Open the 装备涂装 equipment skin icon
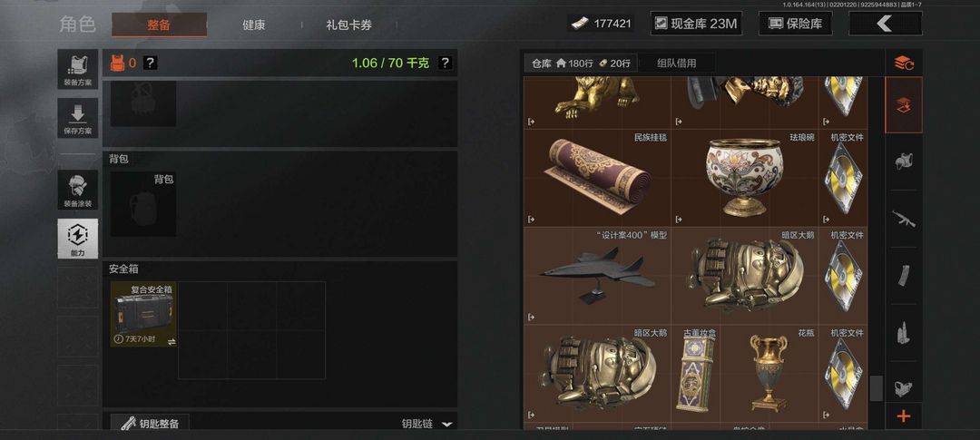This screenshot has width=980, height=440. point(77,190)
